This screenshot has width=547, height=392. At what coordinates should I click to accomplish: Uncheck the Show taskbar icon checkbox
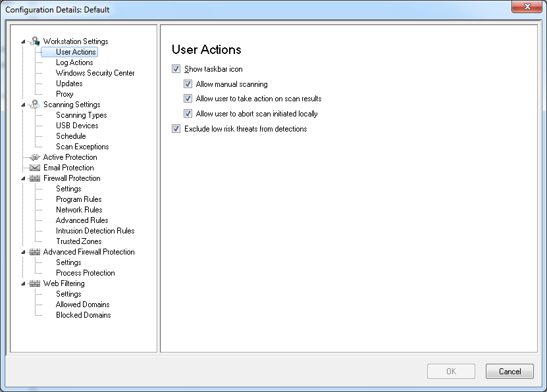coord(176,68)
